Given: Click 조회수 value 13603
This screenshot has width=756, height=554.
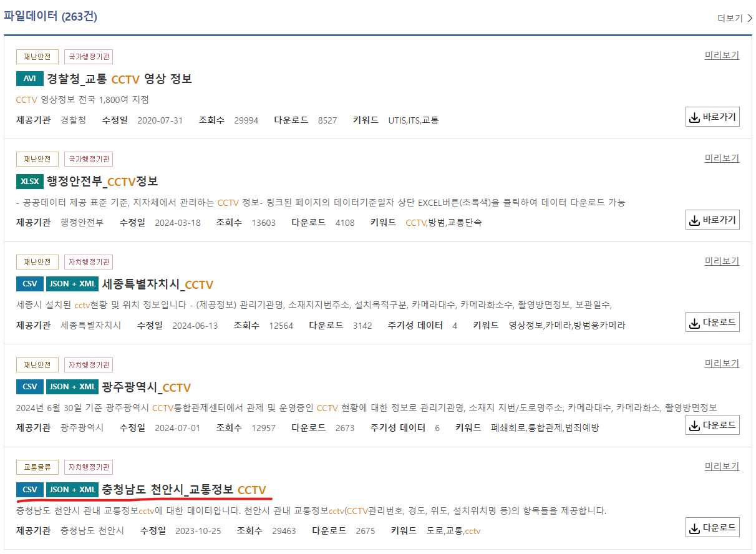Looking at the screenshot, I should point(264,223).
